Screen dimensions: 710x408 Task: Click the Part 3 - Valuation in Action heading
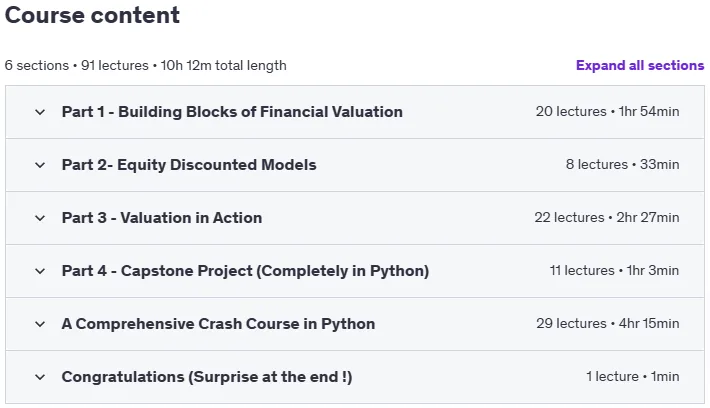[162, 218]
